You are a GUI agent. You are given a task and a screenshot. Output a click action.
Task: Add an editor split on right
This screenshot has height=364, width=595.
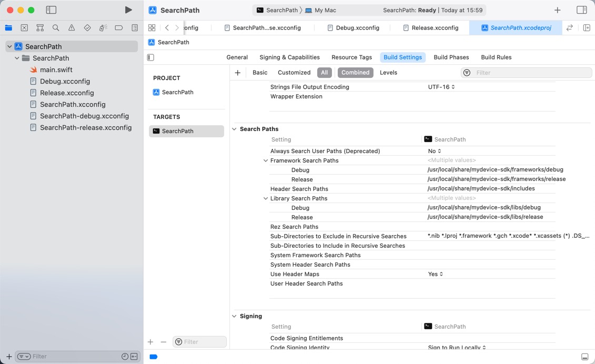coord(586,28)
